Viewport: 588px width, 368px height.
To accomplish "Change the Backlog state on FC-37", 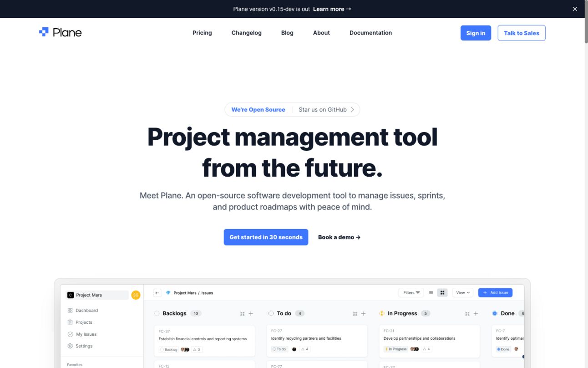I will pos(168,350).
